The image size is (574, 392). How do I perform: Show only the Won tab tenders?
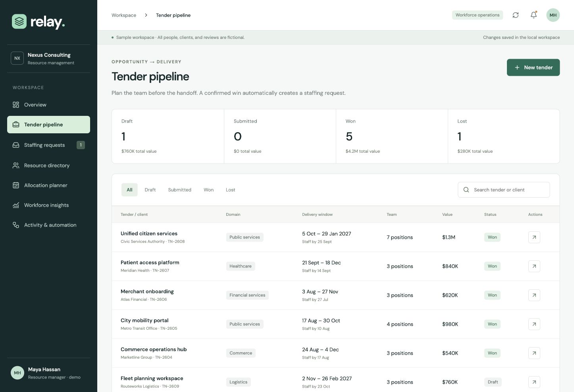click(208, 190)
